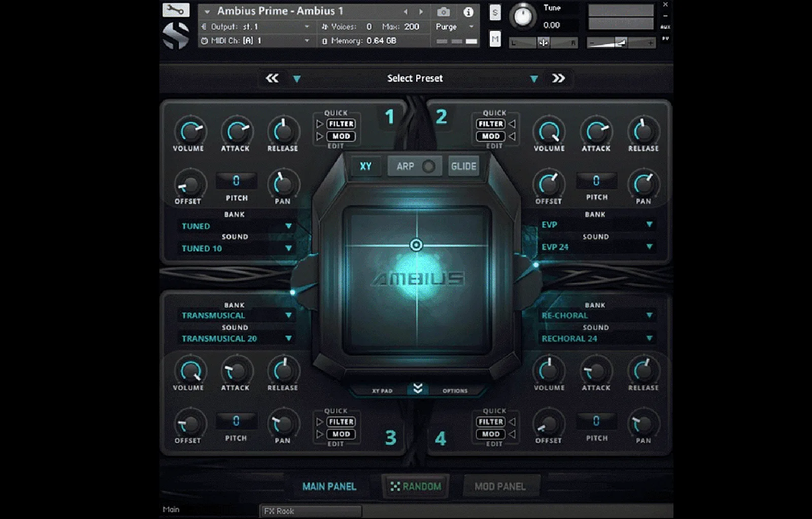Screen dimensions: 812x519
Task: Open the aux sends panel
Action: click(x=665, y=27)
